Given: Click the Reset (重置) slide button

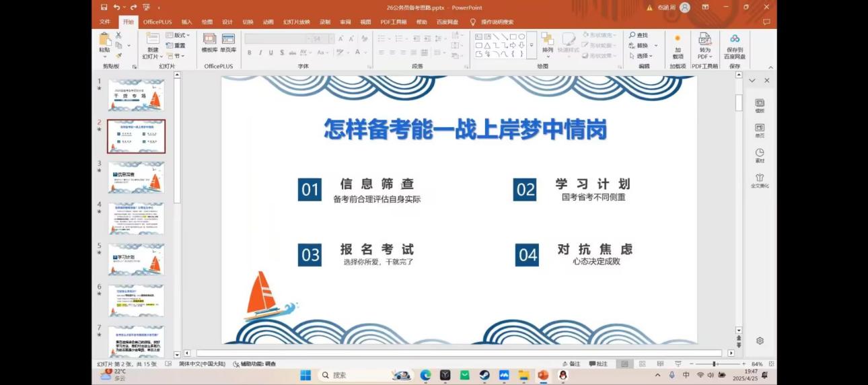Looking at the screenshot, I should click(176, 46).
